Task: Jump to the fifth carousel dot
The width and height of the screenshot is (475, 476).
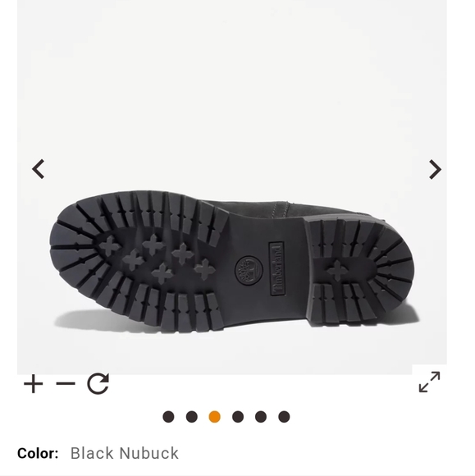Action: pos(261,417)
